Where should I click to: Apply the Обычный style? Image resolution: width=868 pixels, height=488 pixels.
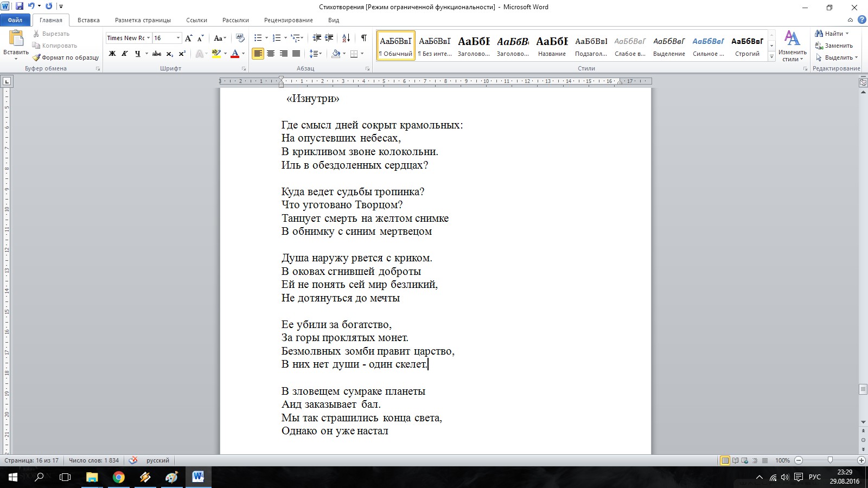(396, 46)
